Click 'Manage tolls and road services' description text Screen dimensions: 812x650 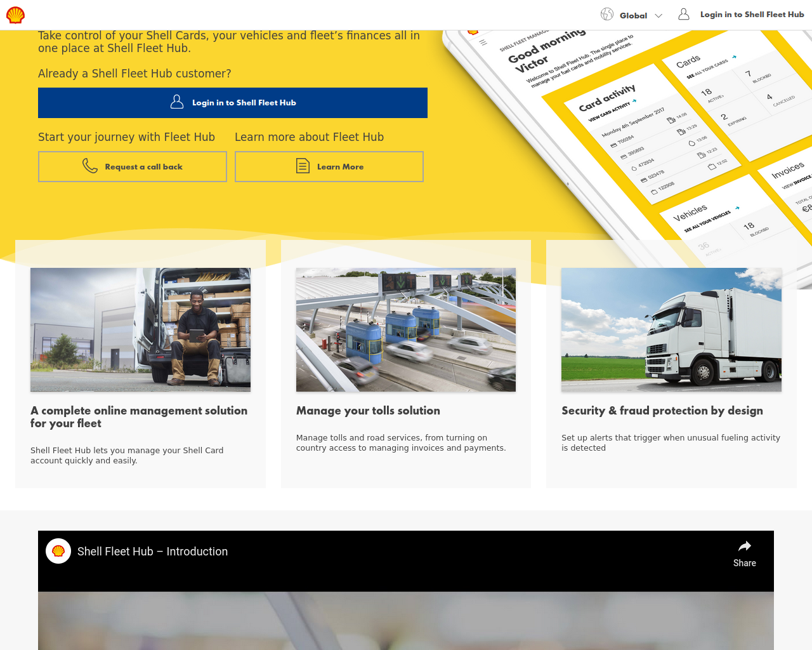click(x=401, y=442)
